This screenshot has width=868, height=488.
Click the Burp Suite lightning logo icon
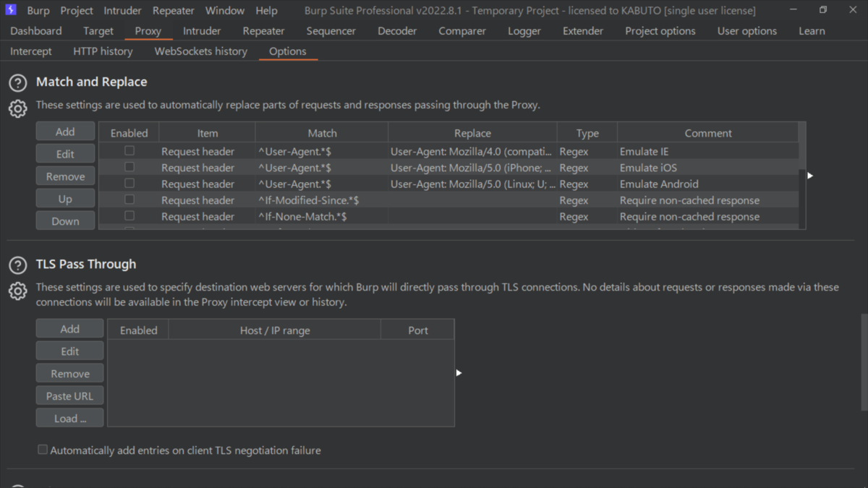(x=11, y=10)
